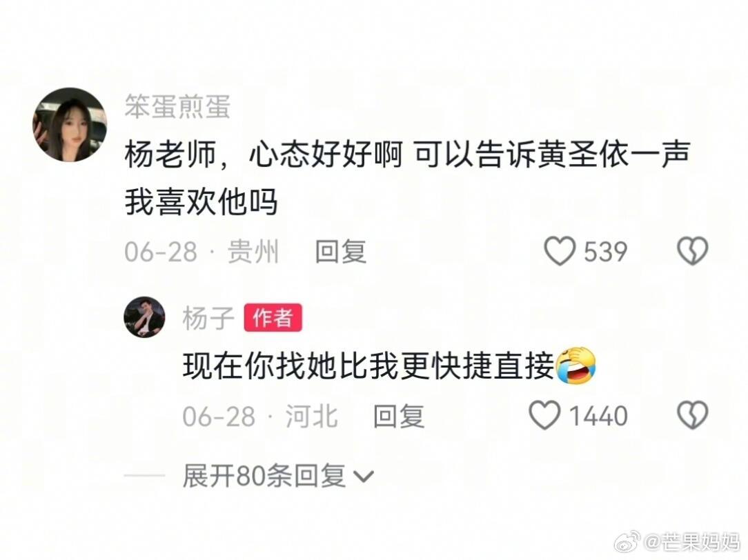Click the 1440 like count
748x560 pixels.
pyautogui.click(x=598, y=416)
